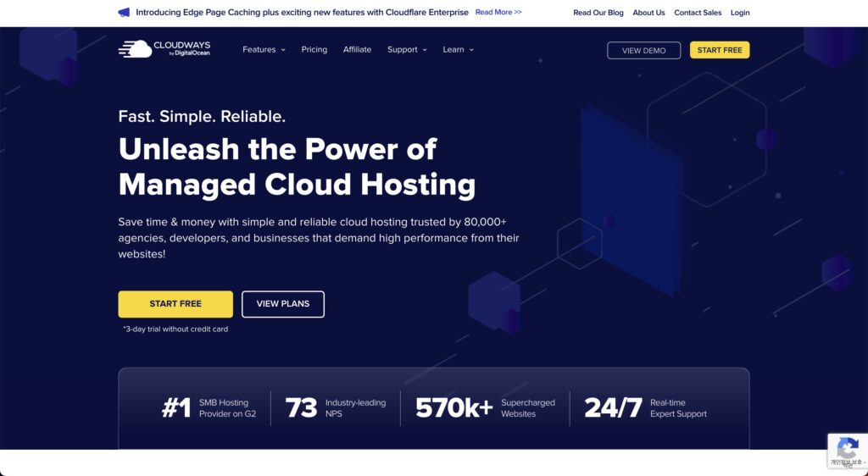The image size is (868, 476).
Task: Click the megaphone announcement icon
Action: click(x=124, y=12)
